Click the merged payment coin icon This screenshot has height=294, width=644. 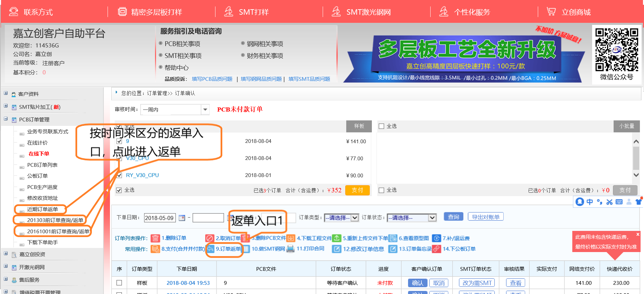tap(155, 249)
